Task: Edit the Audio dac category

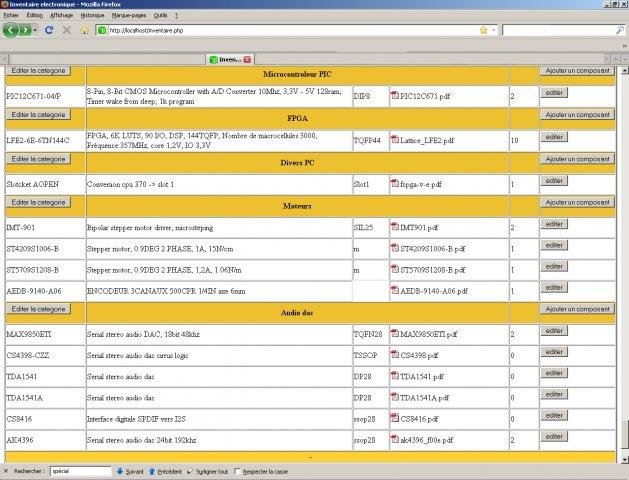Action: (x=38, y=309)
